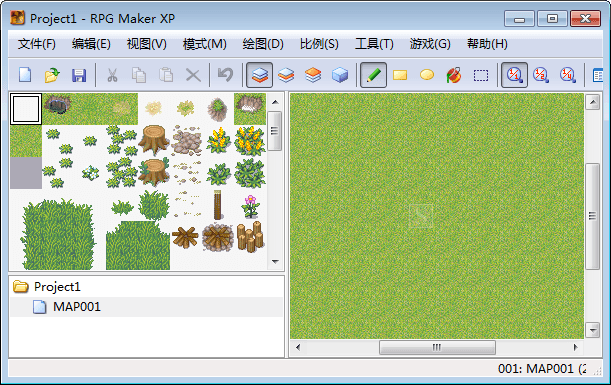Select the Project1 folder in map tree
Viewport: 611px width, 385px height.
tap(57, 287)
